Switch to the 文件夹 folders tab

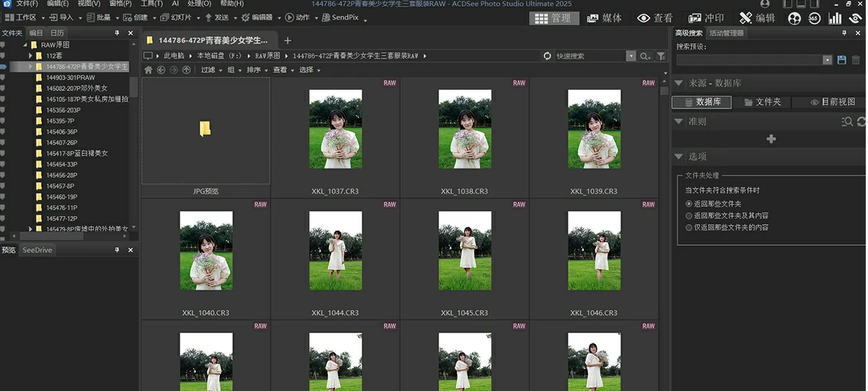12,33
